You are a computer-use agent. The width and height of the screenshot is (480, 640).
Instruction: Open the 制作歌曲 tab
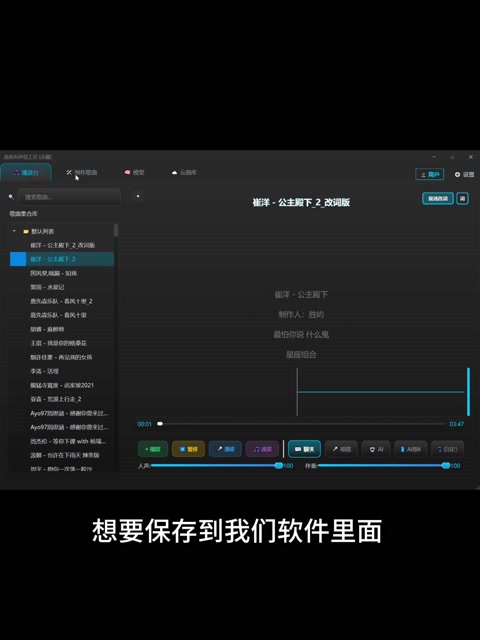(82, 173)
